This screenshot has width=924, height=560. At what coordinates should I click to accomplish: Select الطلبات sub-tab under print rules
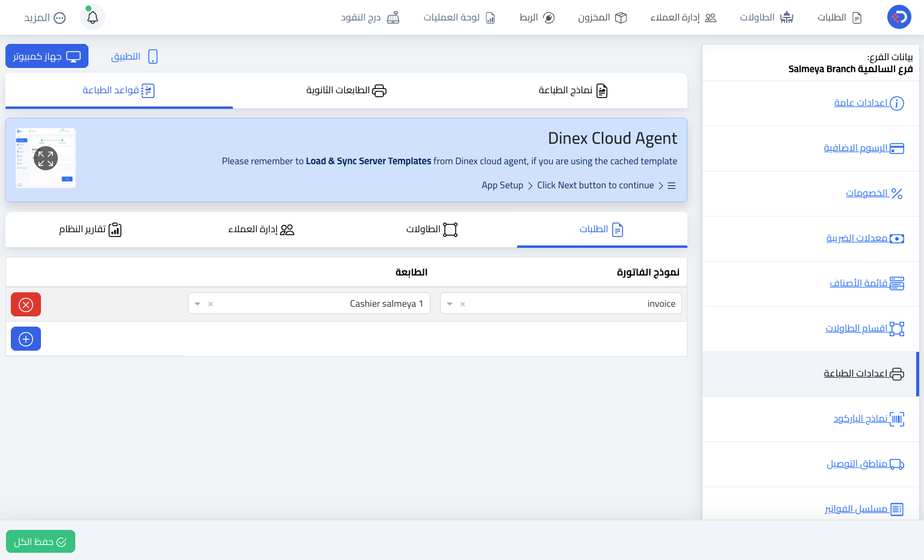point(602,229)
